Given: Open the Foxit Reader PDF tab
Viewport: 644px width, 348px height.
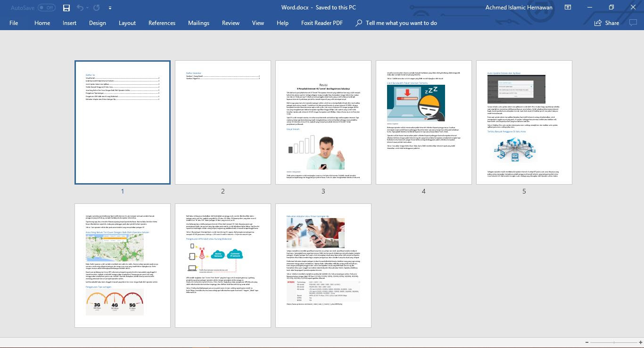Looking at the screenshot, I should [x=322, y=23].
